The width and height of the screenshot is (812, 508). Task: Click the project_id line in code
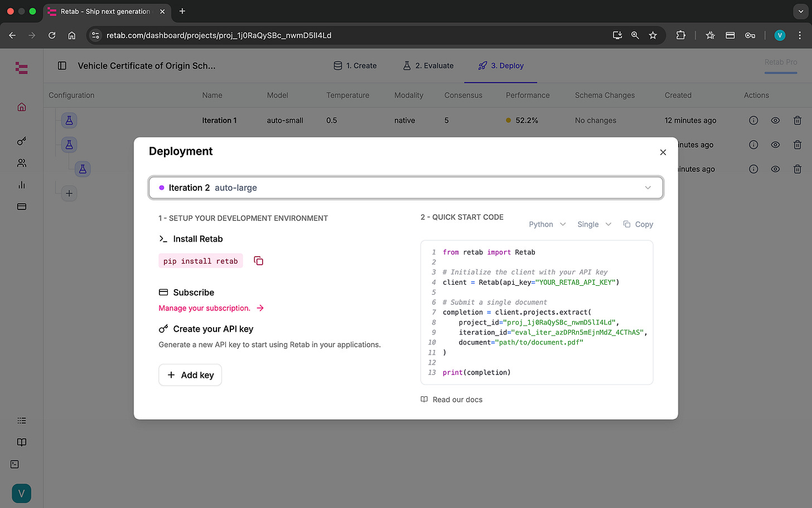click(x=539, y=322)
